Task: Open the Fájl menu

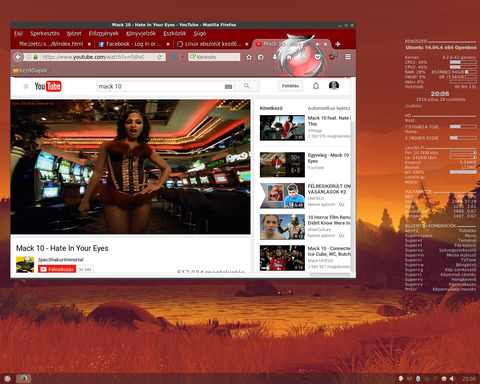Action: click(x=18, y=33)
